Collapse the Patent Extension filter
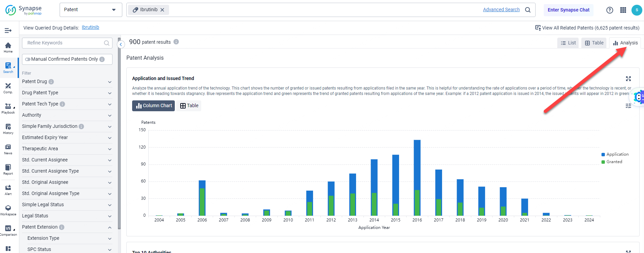Image resolution: width=644 pixels, height=253 pixels. point(67,227)
